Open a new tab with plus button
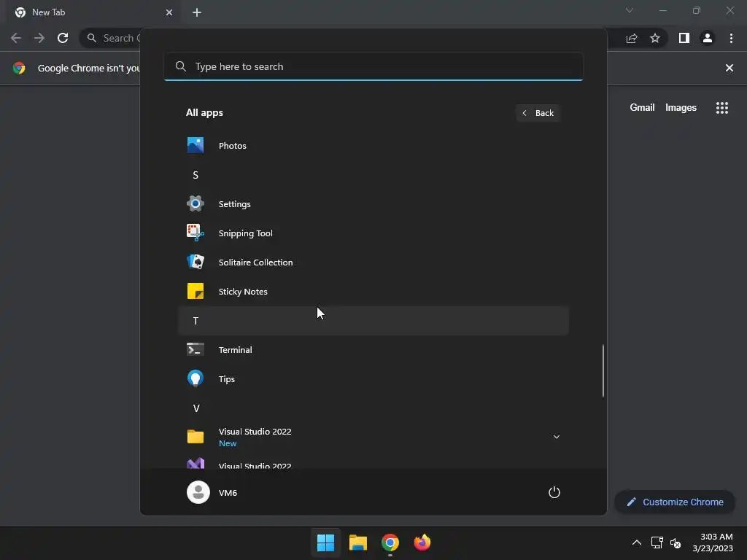The height and width of the screenshot is (560, 747). pos(197,12)
